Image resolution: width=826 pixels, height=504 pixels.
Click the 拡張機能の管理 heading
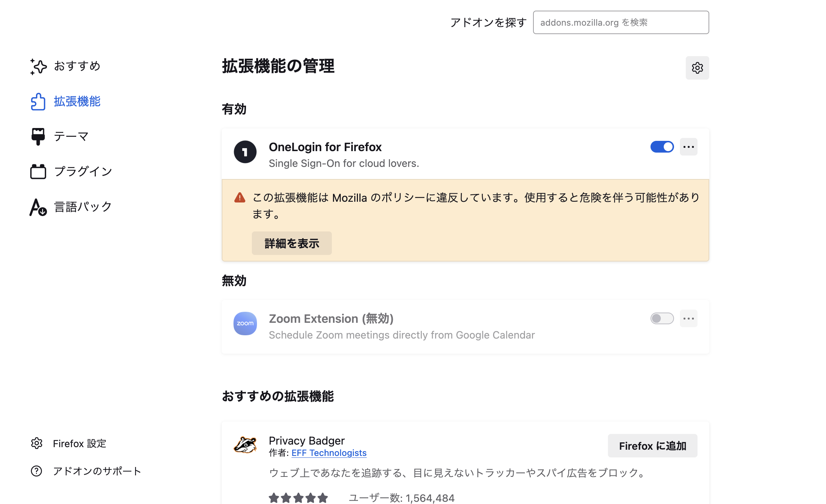coord(278,66)
